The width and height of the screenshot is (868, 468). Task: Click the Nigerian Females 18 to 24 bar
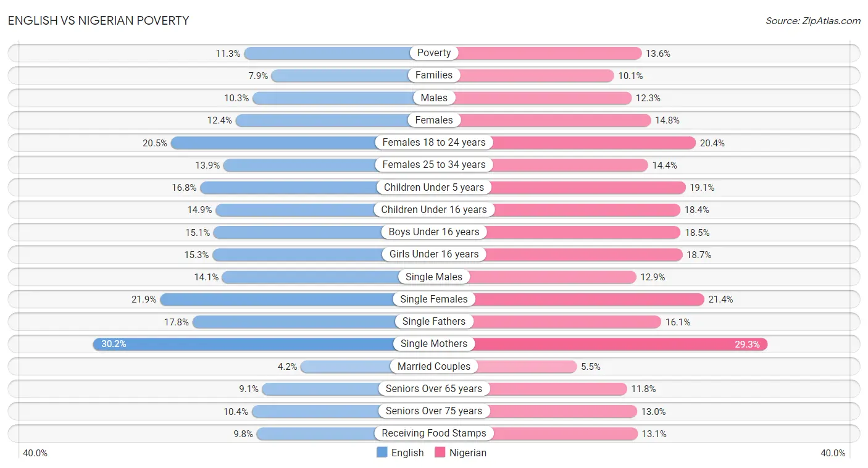[x=565, y=143]
